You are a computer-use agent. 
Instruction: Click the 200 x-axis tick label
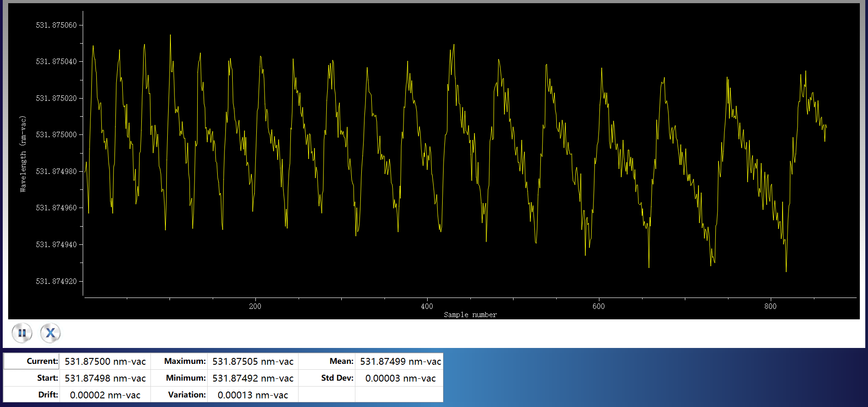[x=255, y=306]
